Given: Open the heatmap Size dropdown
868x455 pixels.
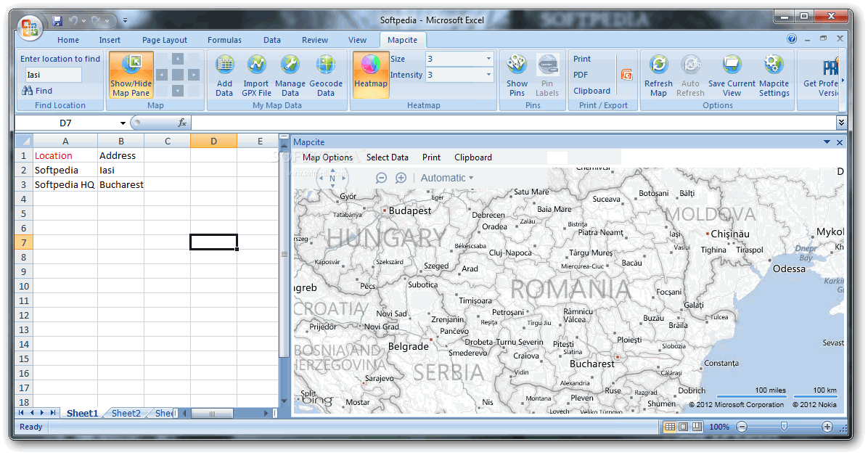Looking at the screenshot, I should (488, 59).
